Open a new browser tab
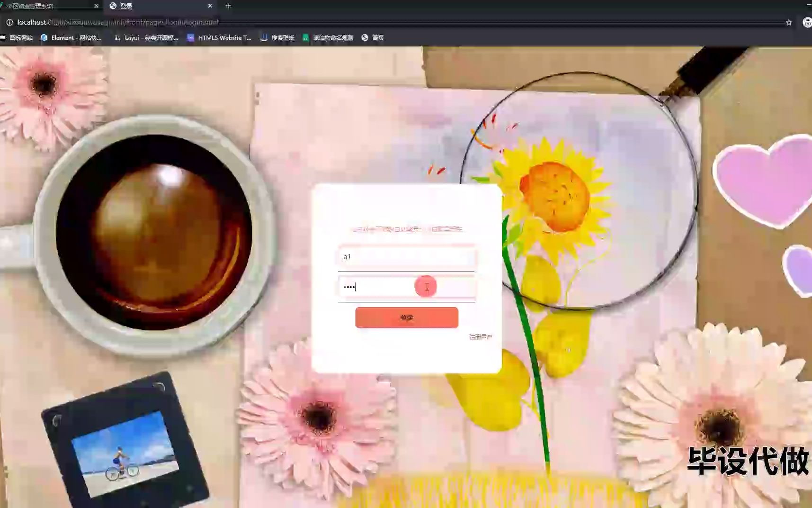Viewport: 812px width, 508px height. [x=228, y=6]
